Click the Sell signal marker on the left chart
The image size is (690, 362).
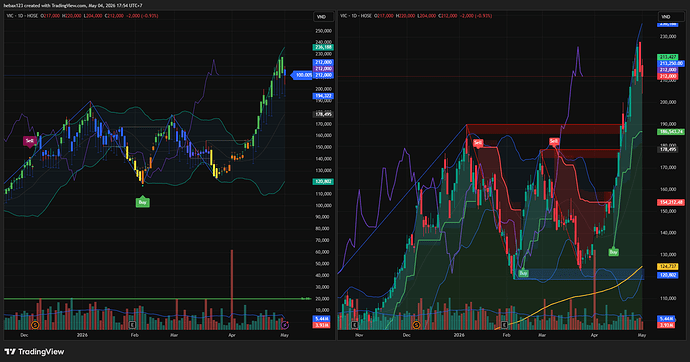(x=29, y=141)
